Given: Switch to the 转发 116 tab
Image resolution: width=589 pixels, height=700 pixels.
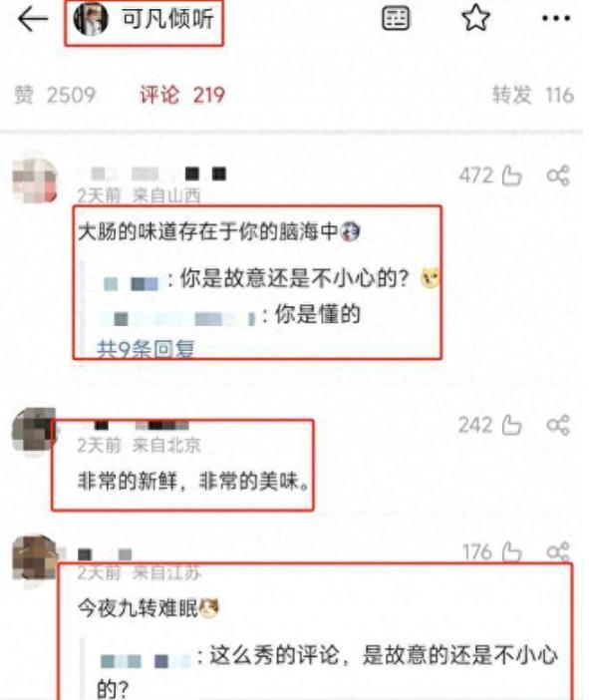Looking at the screenshot, I should click(533, 95).
